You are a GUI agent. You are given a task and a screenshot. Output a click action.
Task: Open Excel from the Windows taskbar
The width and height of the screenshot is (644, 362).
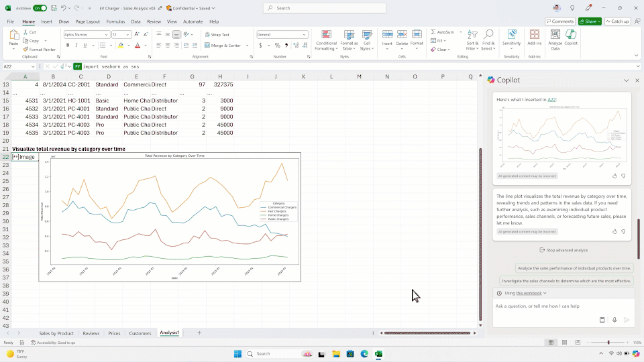coord(378,354)
